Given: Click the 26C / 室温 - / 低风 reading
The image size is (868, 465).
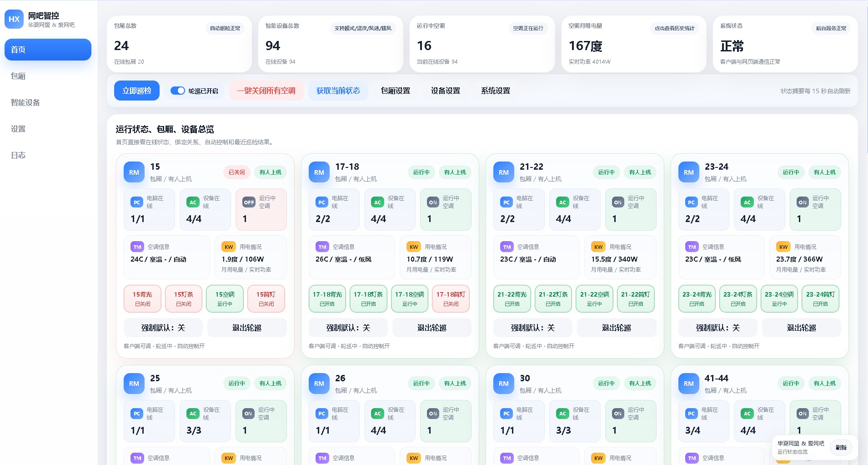Looking at the screenshot, I should point(343,259).
